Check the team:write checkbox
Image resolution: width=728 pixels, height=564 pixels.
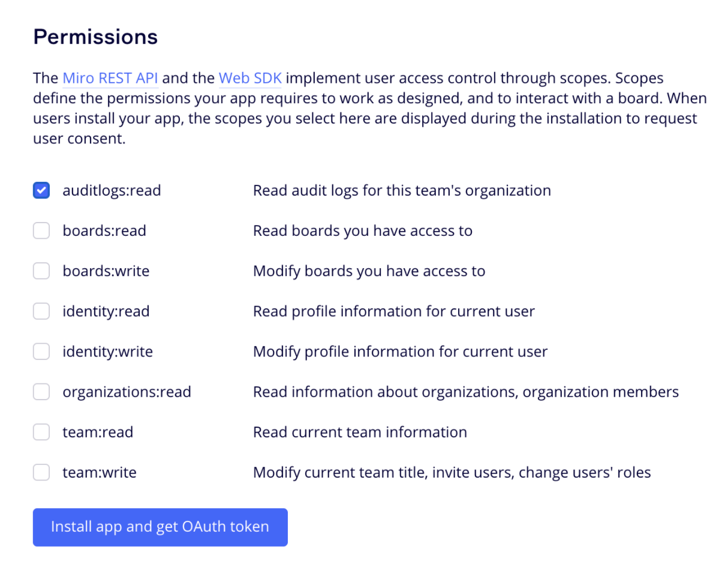point(41,472)
